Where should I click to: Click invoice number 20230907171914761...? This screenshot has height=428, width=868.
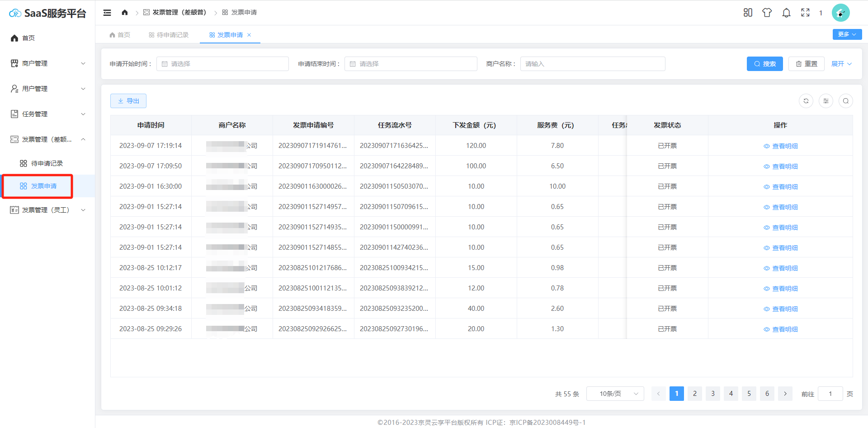[x=313, y=146]
